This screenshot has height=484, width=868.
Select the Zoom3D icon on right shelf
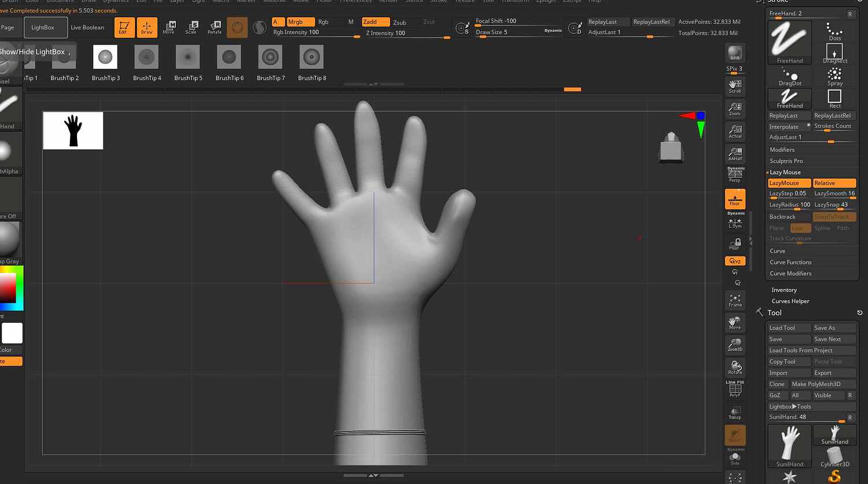click(735, 345)
